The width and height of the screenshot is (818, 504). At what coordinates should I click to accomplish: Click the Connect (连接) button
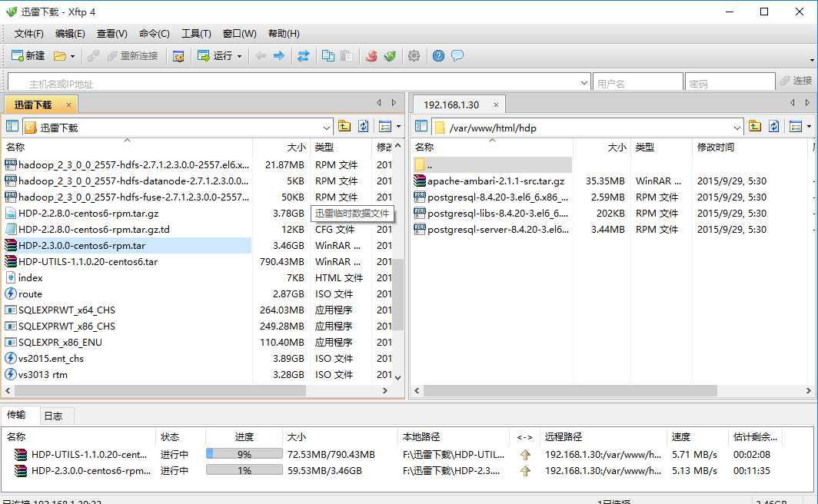tap(796, 81)
